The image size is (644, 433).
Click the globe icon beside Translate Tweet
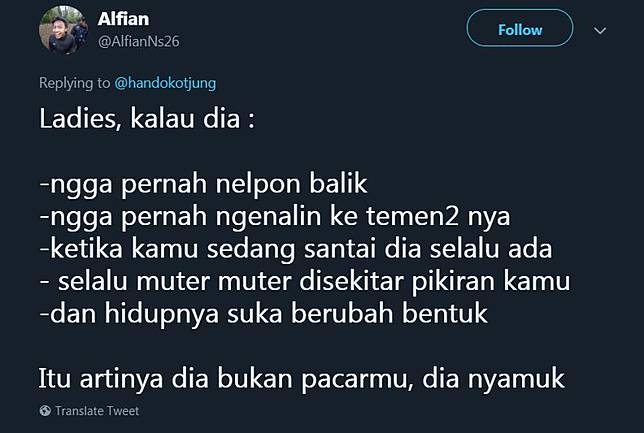45,410
